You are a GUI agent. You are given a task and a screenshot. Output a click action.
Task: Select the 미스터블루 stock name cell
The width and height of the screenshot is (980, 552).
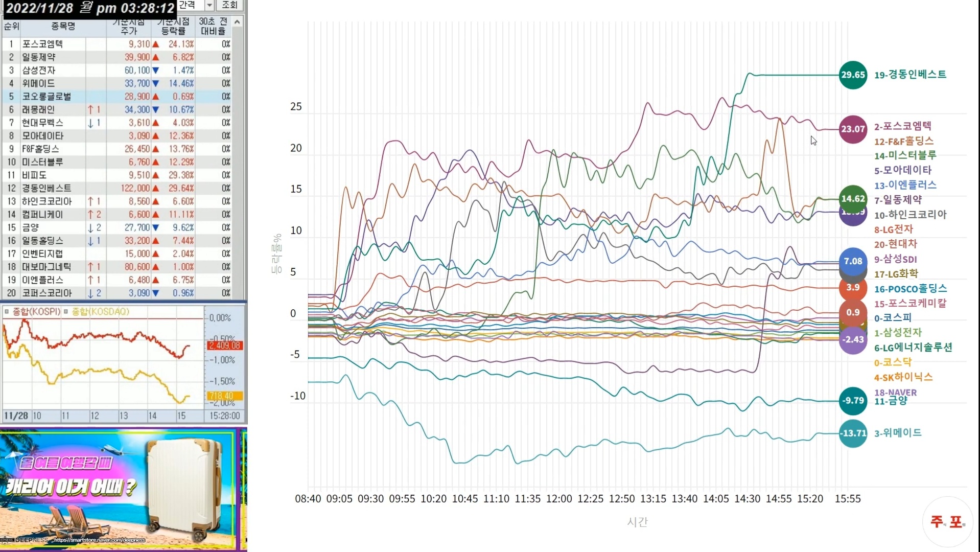click(53, 162)
